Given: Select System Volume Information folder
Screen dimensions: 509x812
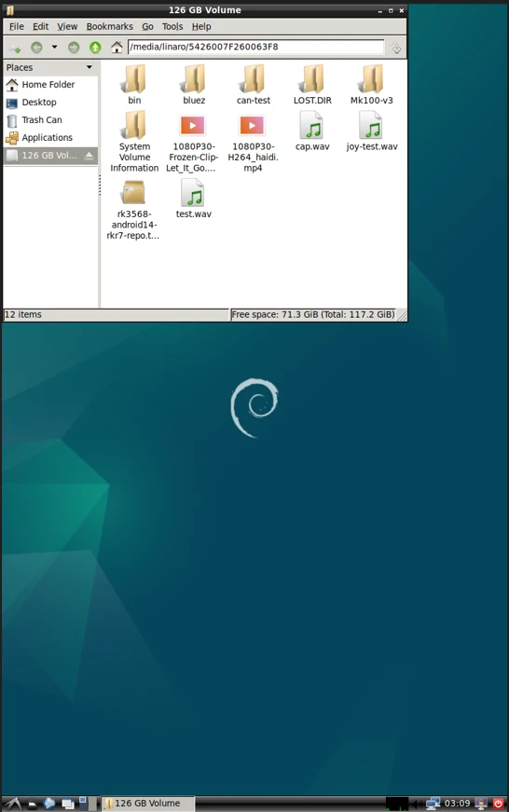Looking at the screenshot, I should click(x=134, y=142).
